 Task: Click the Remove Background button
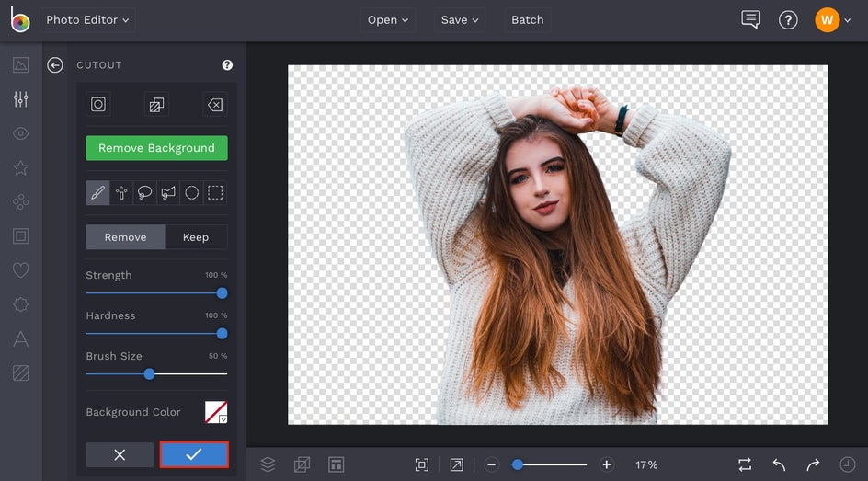(156, 148)
